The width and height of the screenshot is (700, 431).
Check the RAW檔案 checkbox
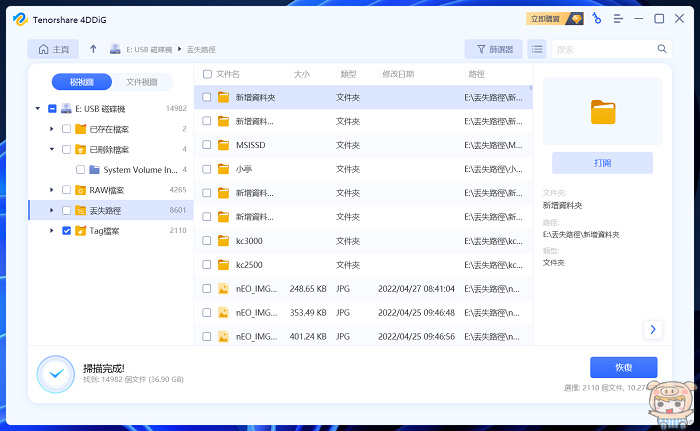tap(66, 190)
